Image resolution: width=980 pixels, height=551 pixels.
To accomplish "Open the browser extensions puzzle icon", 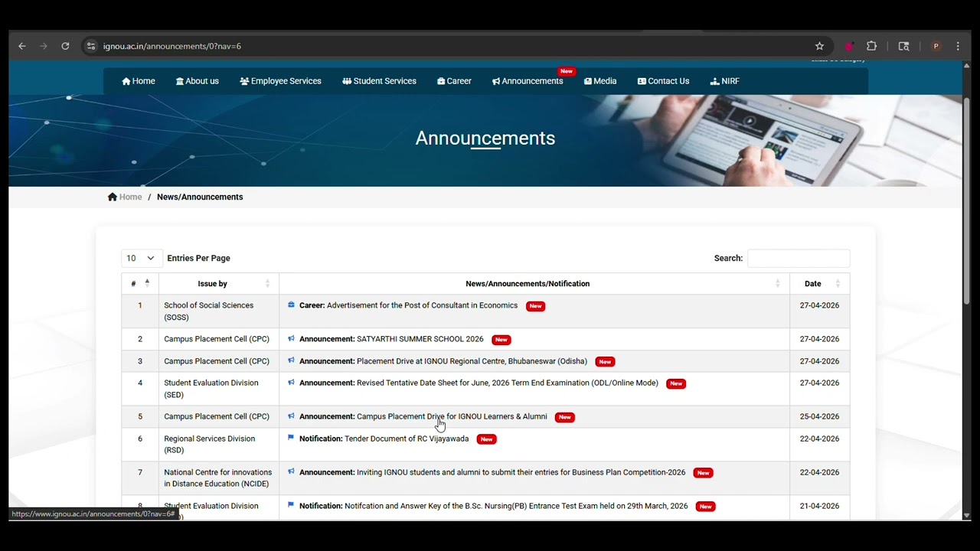I will (871, 46).
